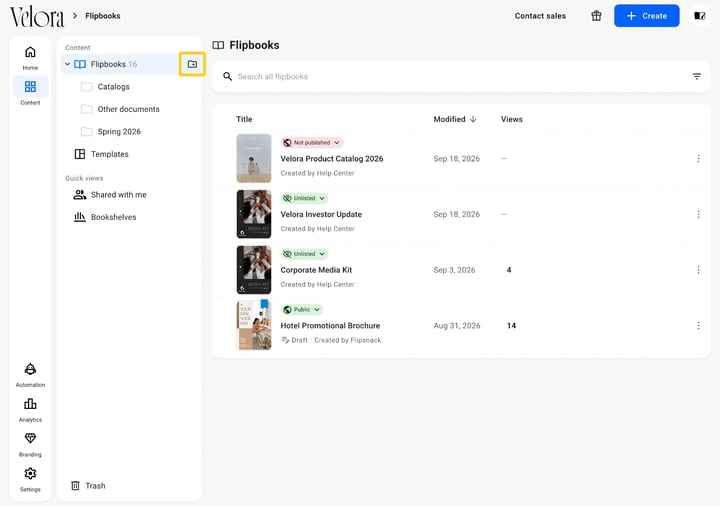Image resolution: width=720 pixels, height=506 pixels.
Task: Click the Hotel Promotional Brochure title
Action: 330,326
